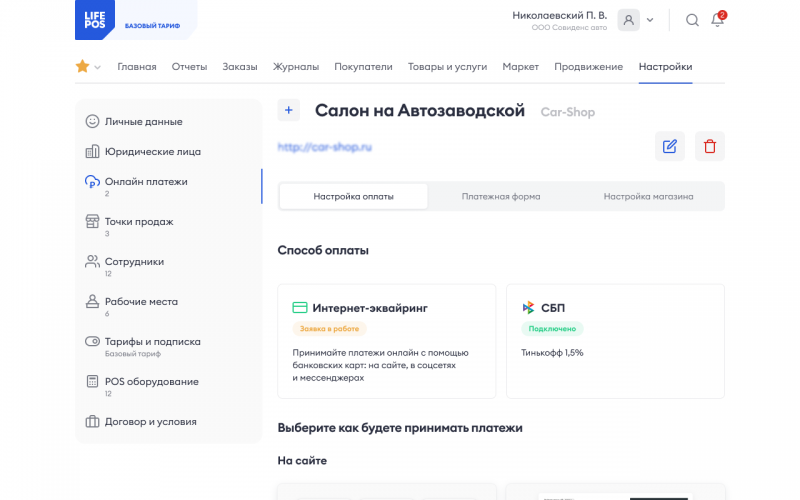This screenshot has width=800, height=500.
Task: Expand the user account dropdown arrow
Action: tap(650, 20)
